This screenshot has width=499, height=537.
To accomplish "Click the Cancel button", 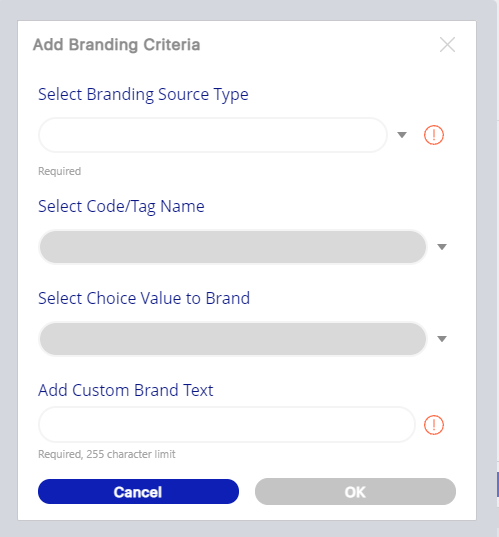I will pos(138,492).
